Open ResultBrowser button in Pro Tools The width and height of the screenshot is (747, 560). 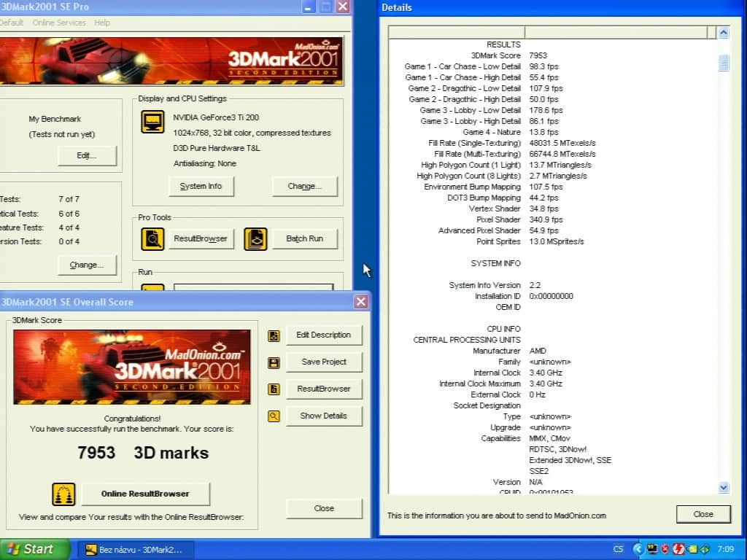pos(201,238)
